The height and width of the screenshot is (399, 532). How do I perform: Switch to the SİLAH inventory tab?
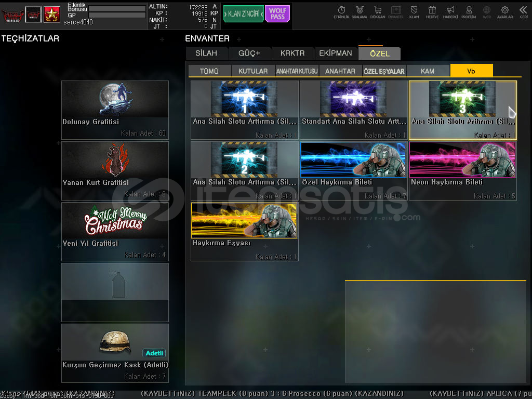click(207, 54)
